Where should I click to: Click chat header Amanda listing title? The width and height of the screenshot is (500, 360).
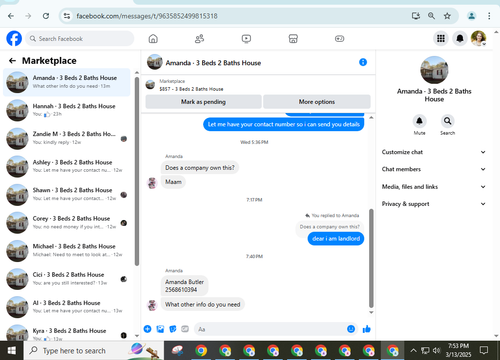point(213,63)
